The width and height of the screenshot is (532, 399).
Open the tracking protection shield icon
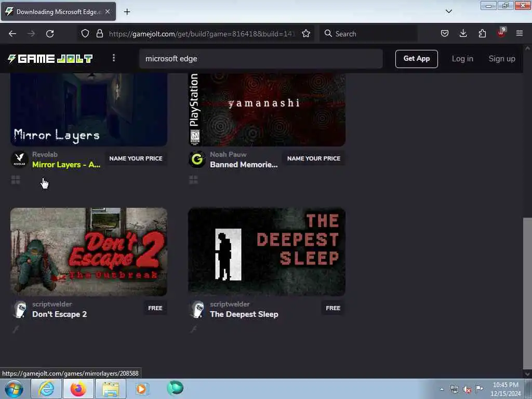(x=85, y=33)
